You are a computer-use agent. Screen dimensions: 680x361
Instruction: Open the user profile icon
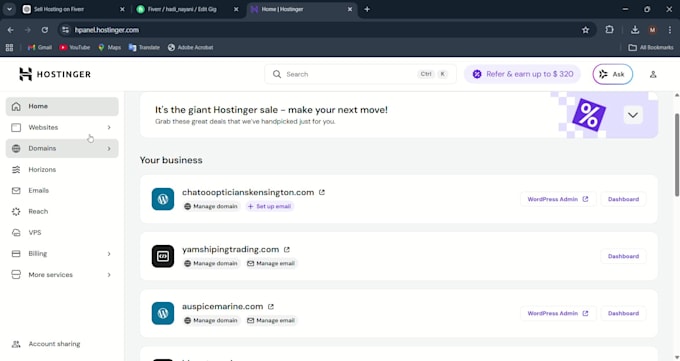pyautogui.click(x=653, y=74)
